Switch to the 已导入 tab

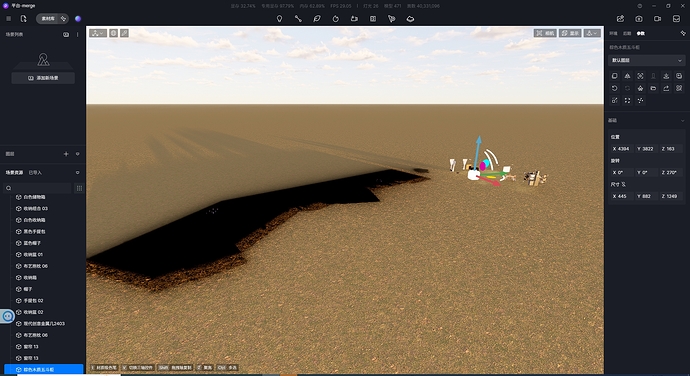tap(35, 173)
